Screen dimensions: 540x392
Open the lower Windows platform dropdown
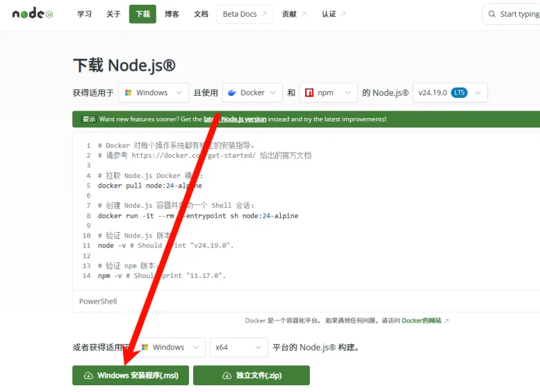point(171,347)
